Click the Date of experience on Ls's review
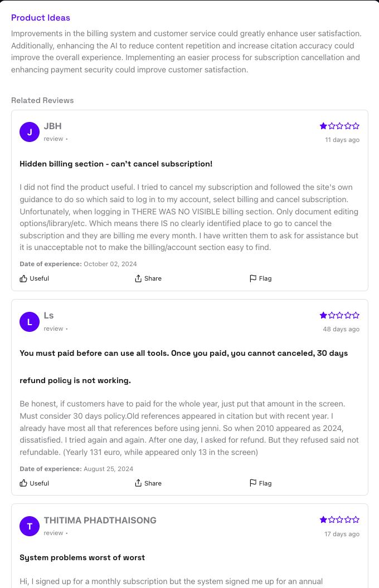379x588 pixels. click(77, 468)
